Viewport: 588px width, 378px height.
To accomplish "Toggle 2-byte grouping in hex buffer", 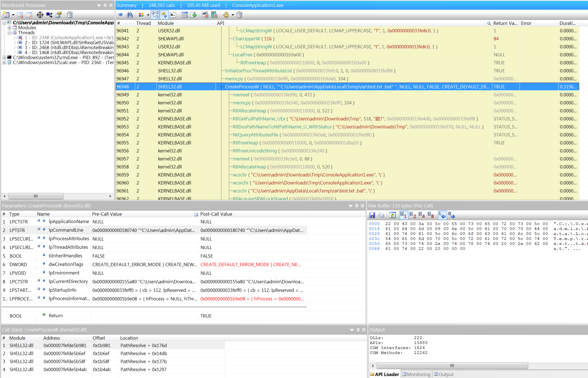I will coord(413,215).
